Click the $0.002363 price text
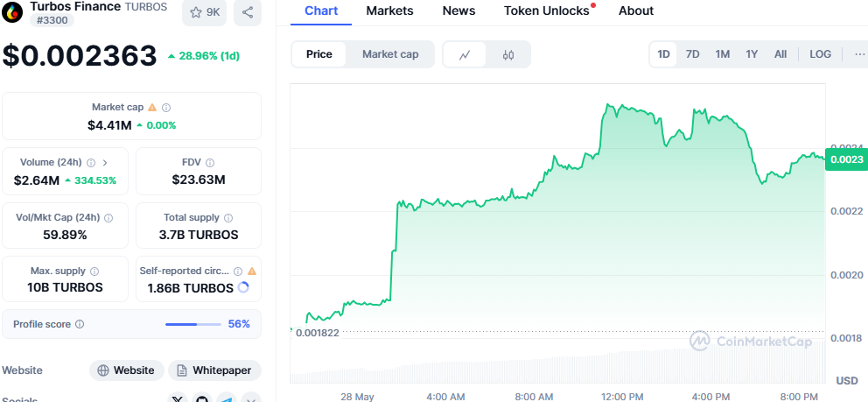868x402 pixels. (x=80, y=55)
